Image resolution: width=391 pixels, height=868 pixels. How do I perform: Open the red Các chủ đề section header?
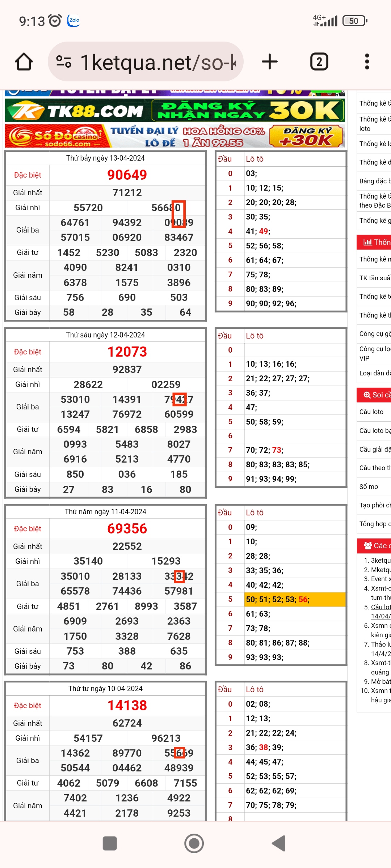pos(374,546)
